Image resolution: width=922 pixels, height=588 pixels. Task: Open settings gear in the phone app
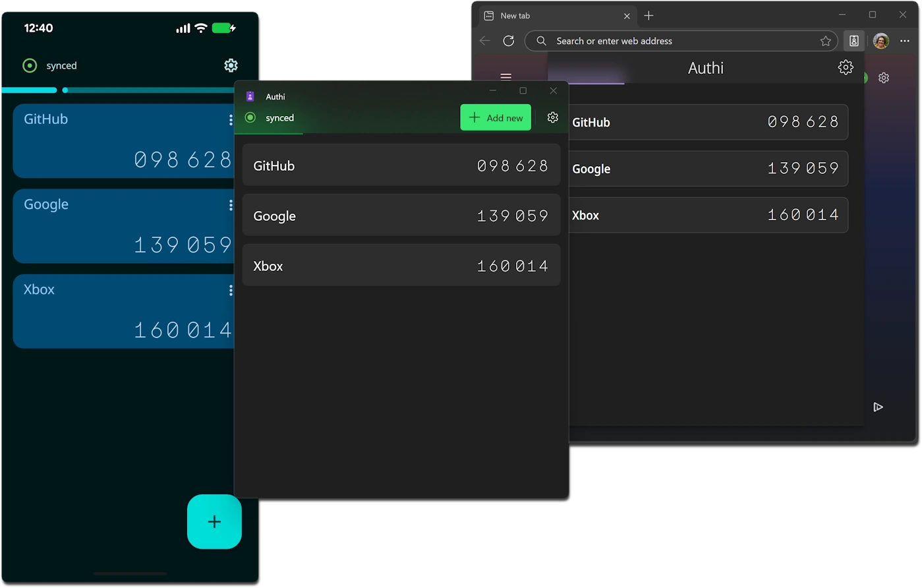click(231, 65)
